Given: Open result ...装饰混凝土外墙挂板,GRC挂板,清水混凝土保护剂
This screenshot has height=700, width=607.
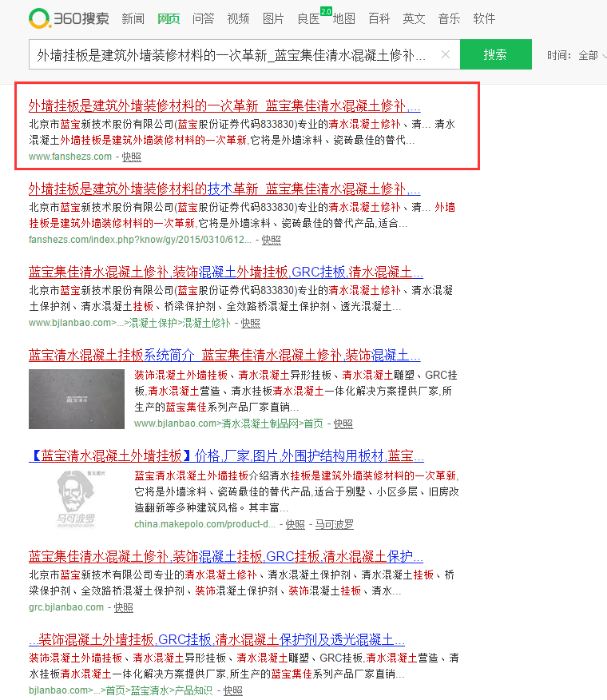Looking at the screenshot, I should coord(217,640).
